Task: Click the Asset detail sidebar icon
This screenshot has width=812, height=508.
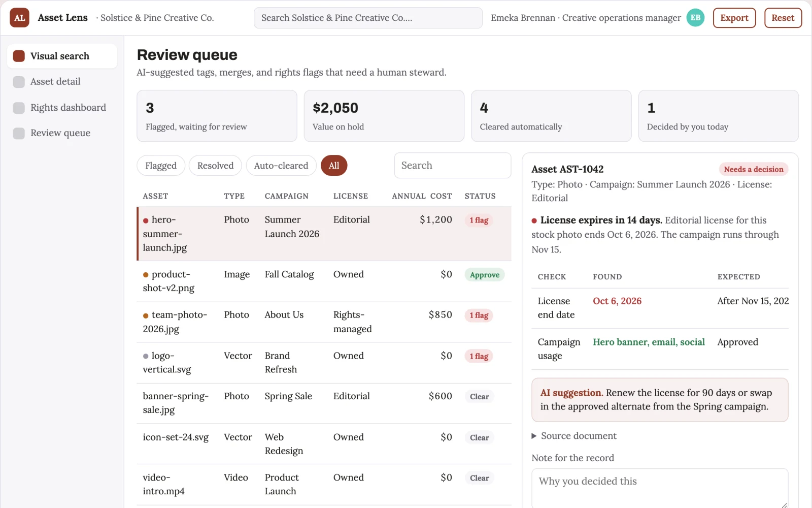Action: pos(19,82)
